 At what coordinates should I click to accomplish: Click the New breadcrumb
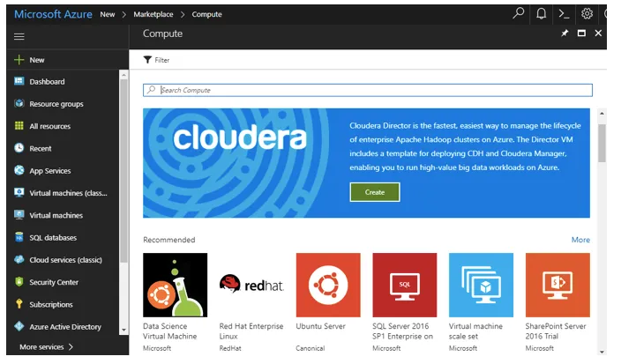[x=108, y=14]
